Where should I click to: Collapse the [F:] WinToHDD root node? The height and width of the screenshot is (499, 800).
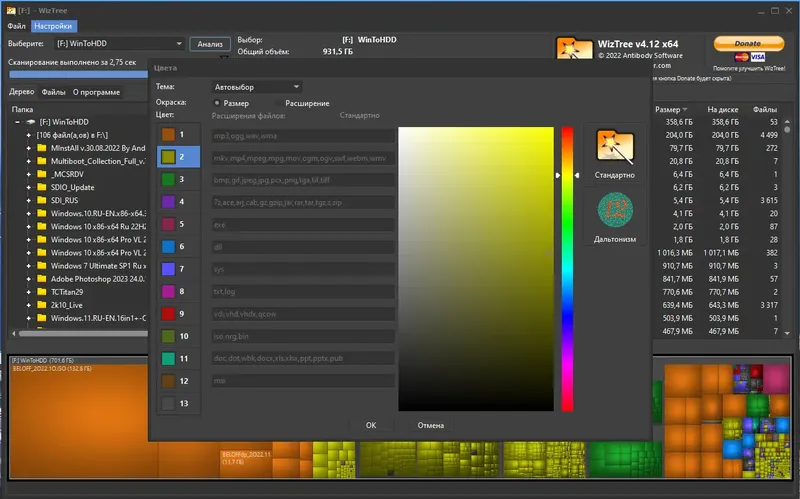pos(18,122)
